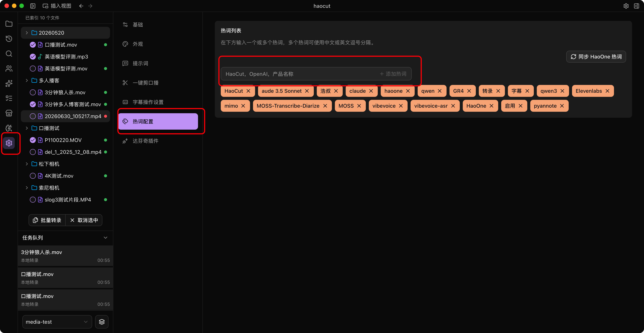The image size is (644, 333).
Task: Click the 插入视图 button in title bar
Action: pos(57,6)
